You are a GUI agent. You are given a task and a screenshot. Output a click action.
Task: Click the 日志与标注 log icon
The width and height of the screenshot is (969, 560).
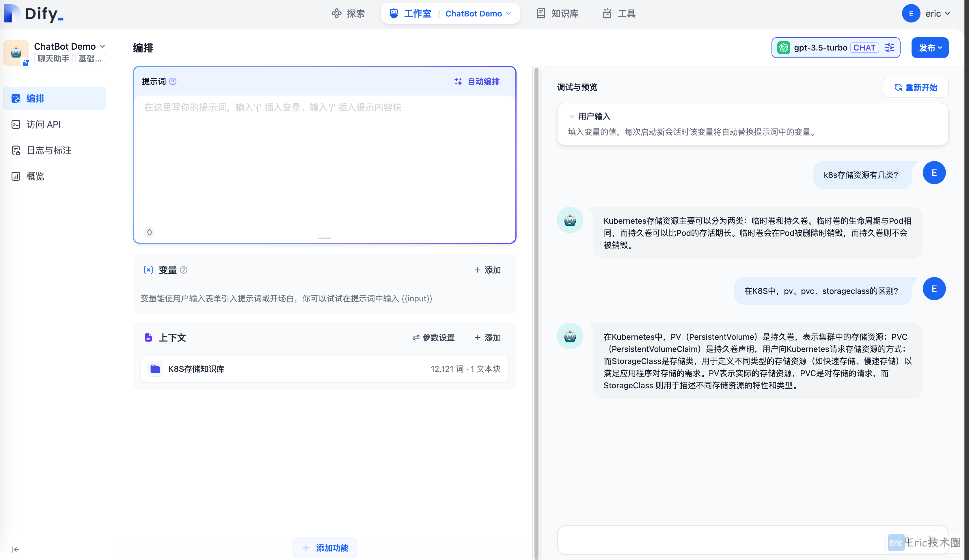(x=16, y=150)
